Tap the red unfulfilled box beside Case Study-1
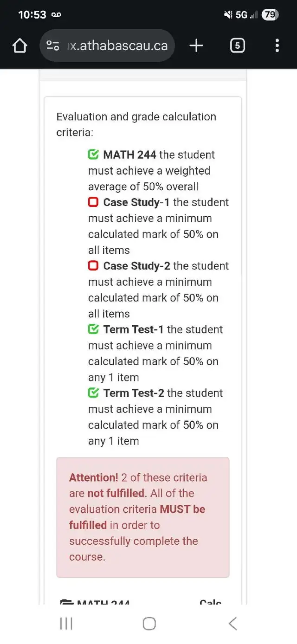 [x=93, y=202]
